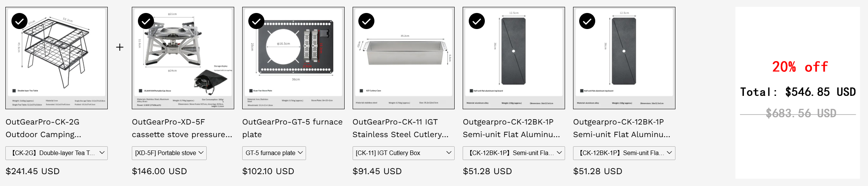View the stainless steel cutlery case image
This screenshot has height=186, width=868.
[x=403, y=58]
